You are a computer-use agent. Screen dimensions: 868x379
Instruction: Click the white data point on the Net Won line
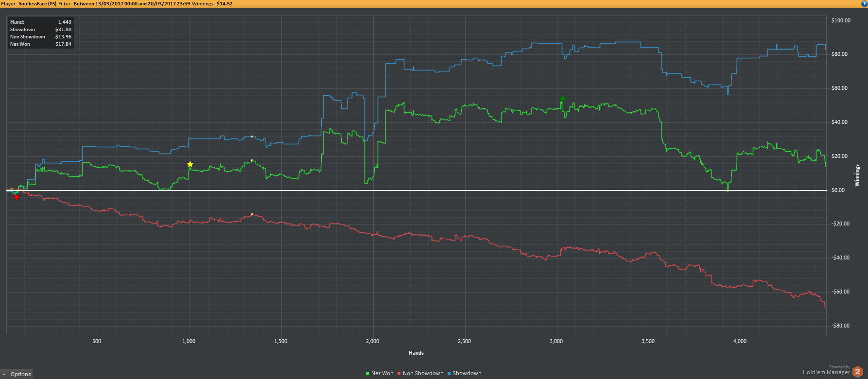[x=252, y=160]
